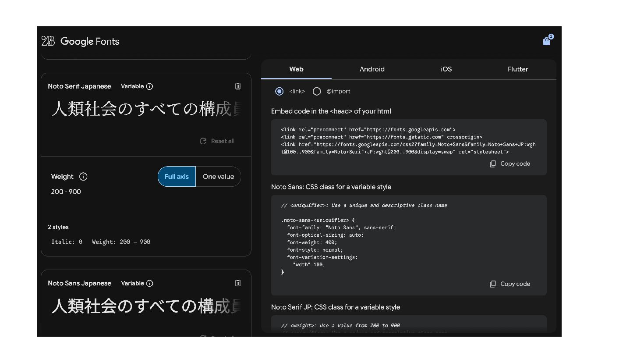The height and width of the screenshot is (363, 644).
Task: Show Variable info icon for Noto Sans Japanese
Action: click(x=149, y=283)
